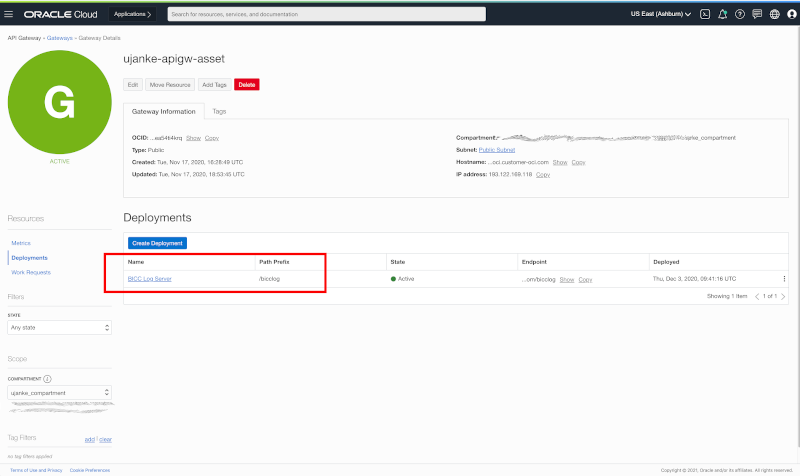Click Gateways in the breadcrumb

(60, 38)
